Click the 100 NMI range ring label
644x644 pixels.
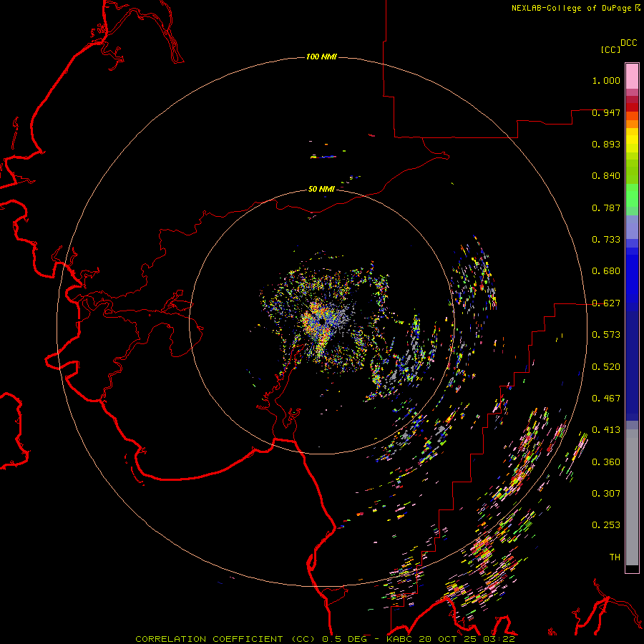click(321, 57)
